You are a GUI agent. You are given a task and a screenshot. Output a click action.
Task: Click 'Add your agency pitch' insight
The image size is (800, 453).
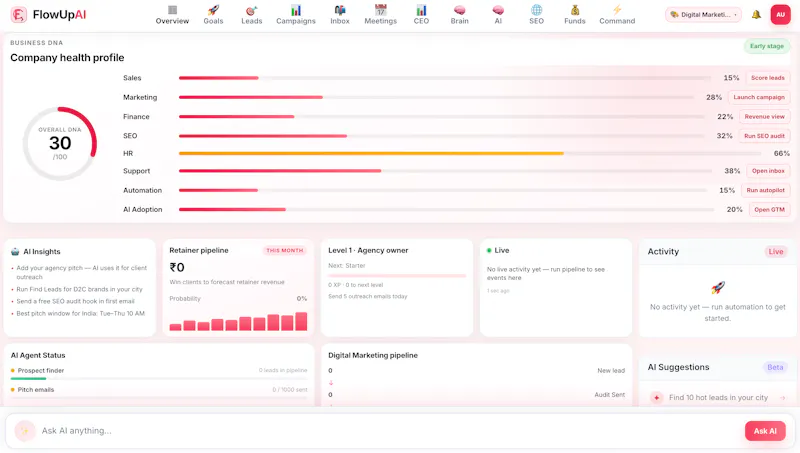[82, 272]
